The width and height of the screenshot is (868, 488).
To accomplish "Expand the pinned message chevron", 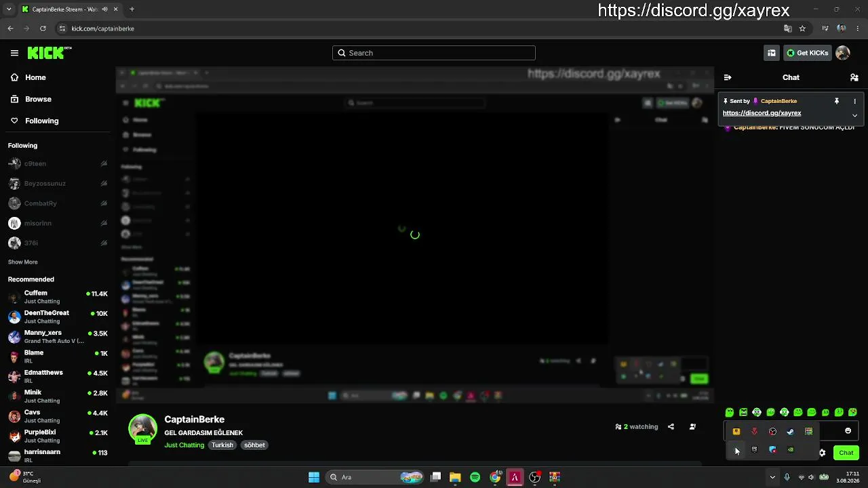I will [854, 115].
